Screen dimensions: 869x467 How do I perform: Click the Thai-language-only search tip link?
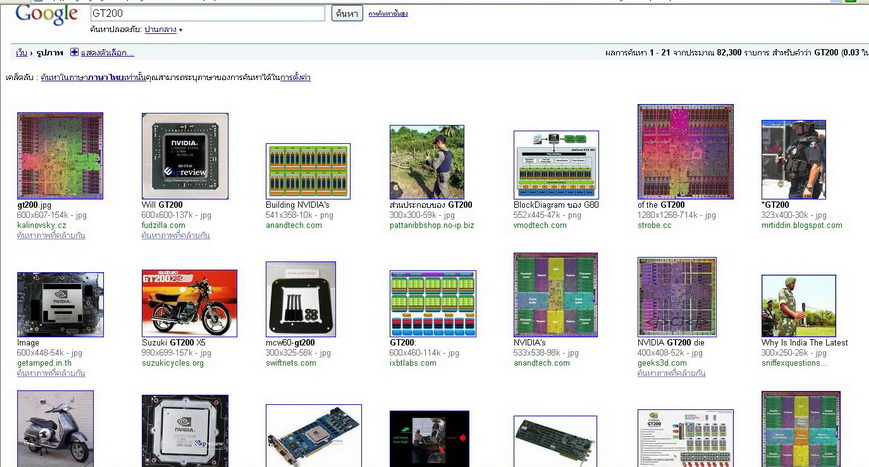(x=93, y=78)
